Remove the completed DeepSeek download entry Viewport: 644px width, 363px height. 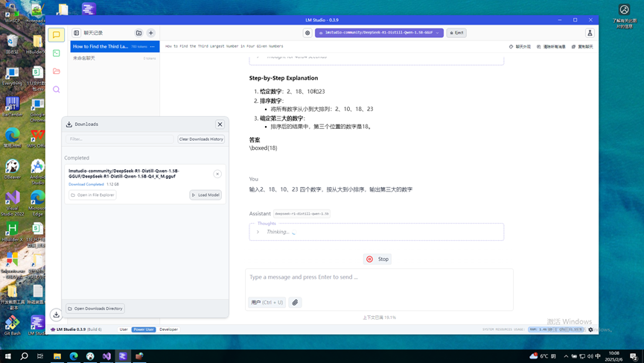[217, 174]
